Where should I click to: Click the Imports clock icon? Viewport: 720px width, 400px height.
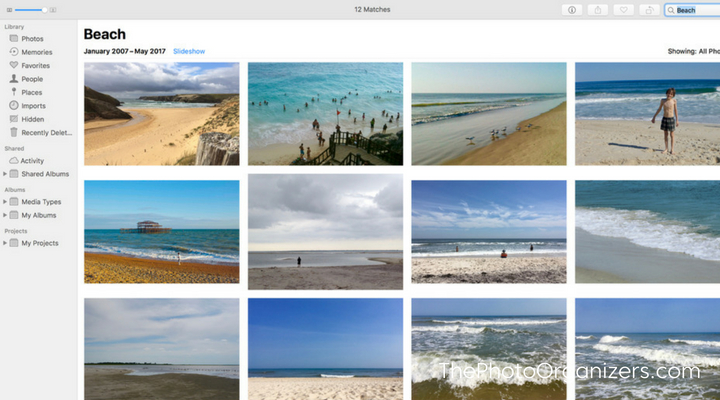click(x=14, y=105)
